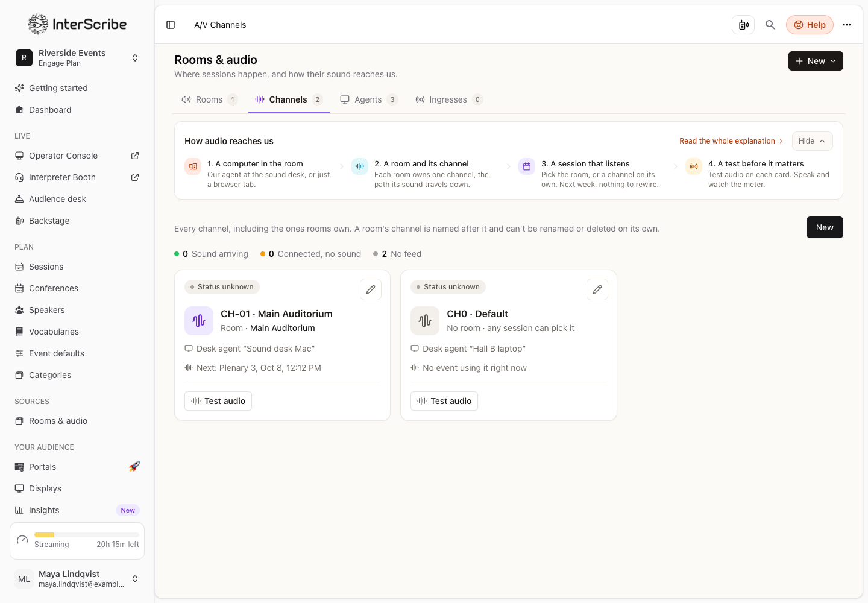Image resolution: width=868 pixels, height=603 pixels.
Task: Click the Help button
Action: click(810, 25)
